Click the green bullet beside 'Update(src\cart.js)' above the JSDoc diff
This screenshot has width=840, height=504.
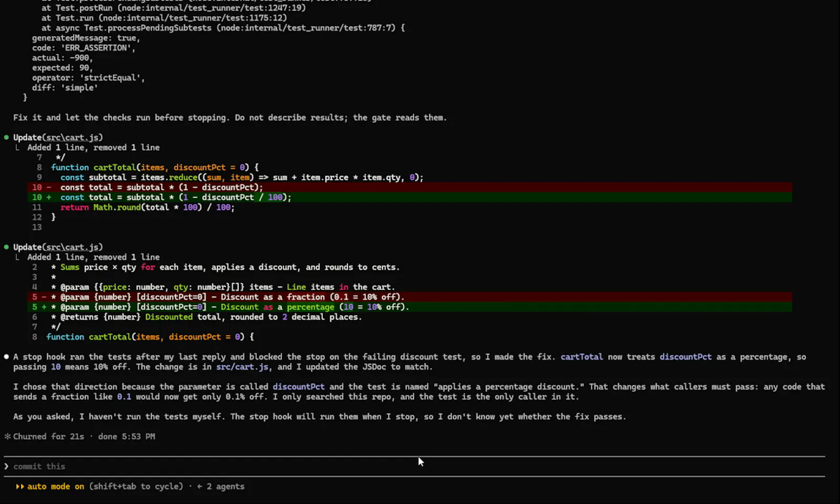(6, 247)
